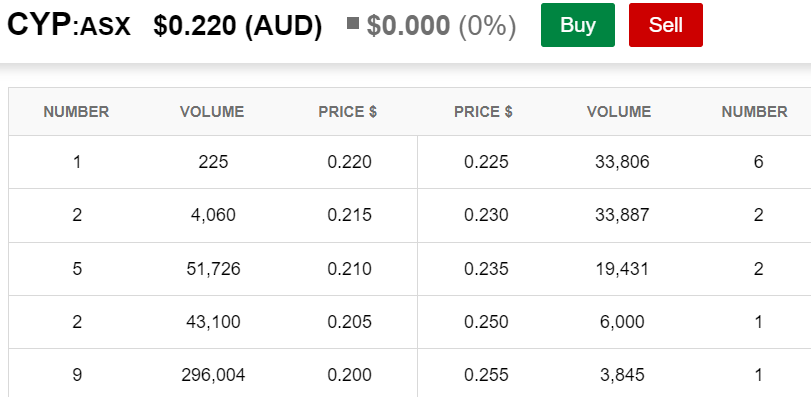Viewport: 811px width, 397px height.
Task: Click the red Sell button
Action: (x=666, y=25)
